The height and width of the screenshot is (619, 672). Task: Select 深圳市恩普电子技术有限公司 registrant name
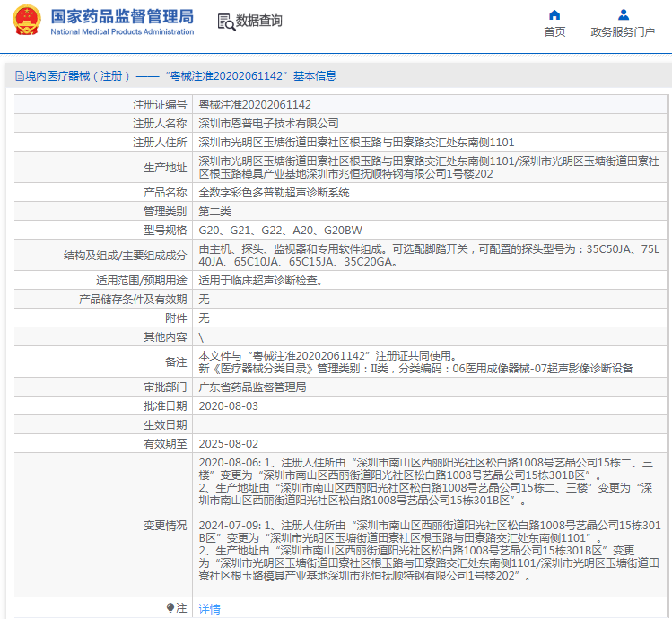(x=268, y=123)
